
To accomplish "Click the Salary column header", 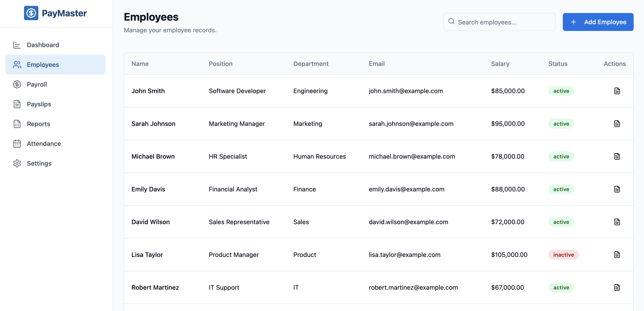I will tap(500, 64).
